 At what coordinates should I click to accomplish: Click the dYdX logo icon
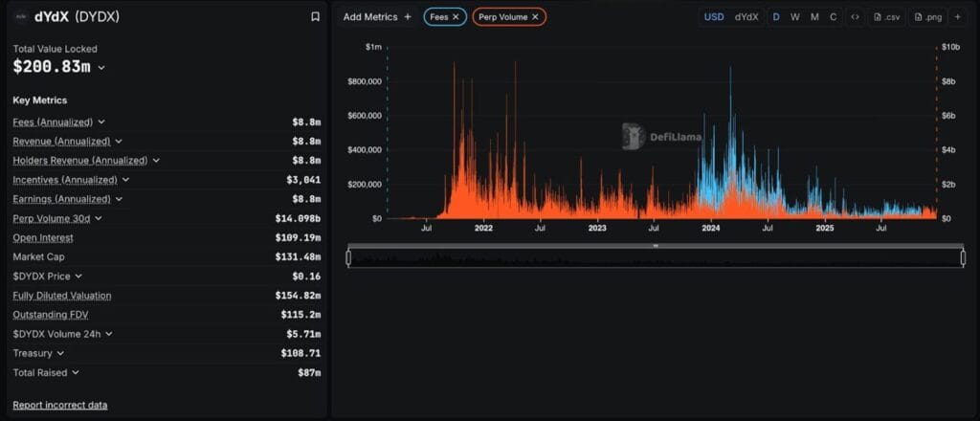pos(21,17)
